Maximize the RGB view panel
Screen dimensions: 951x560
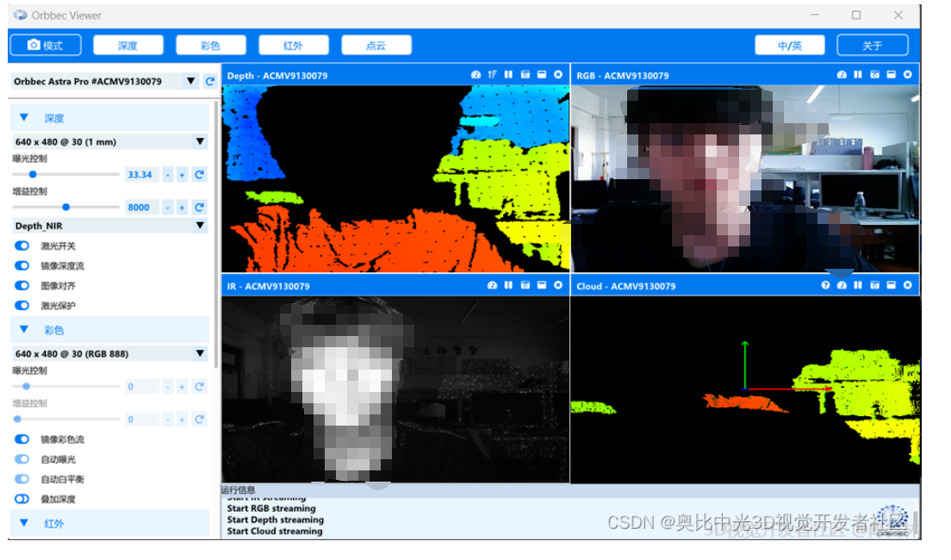point(891,75)
